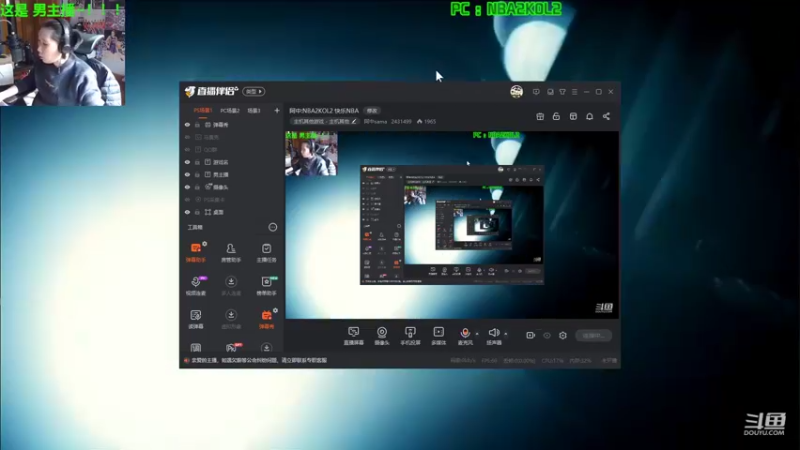Open the 弹幕助手 tool in toolbox
Screen dimensions: 800x450
(195, 252)
